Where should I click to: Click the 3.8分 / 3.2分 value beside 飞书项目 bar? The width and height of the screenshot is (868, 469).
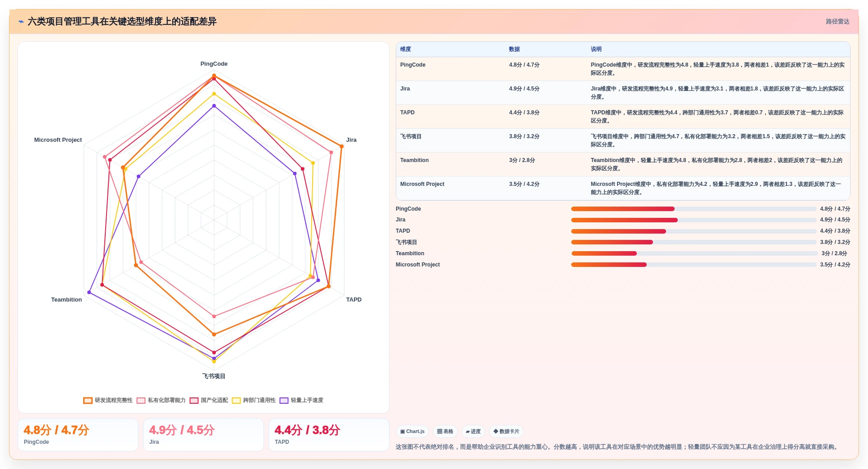click(x=835, y=242)
